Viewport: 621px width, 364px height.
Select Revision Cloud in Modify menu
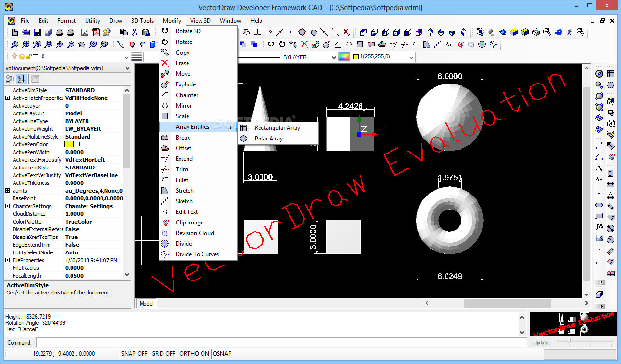point(198,233)
